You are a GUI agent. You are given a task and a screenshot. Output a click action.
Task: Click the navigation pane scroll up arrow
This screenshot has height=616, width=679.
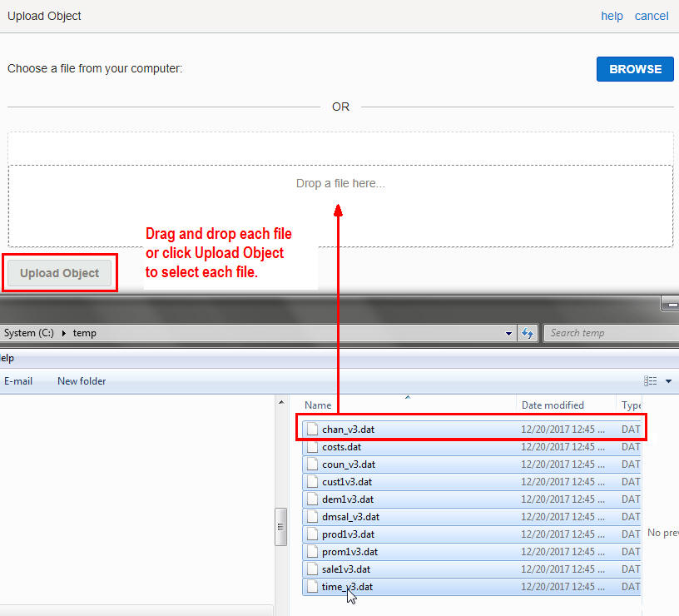[x=281, y=402]
